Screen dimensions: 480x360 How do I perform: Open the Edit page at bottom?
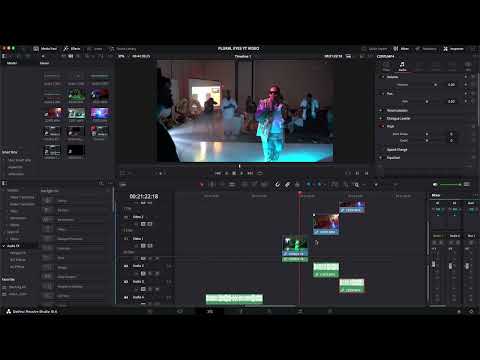(210, 311)
